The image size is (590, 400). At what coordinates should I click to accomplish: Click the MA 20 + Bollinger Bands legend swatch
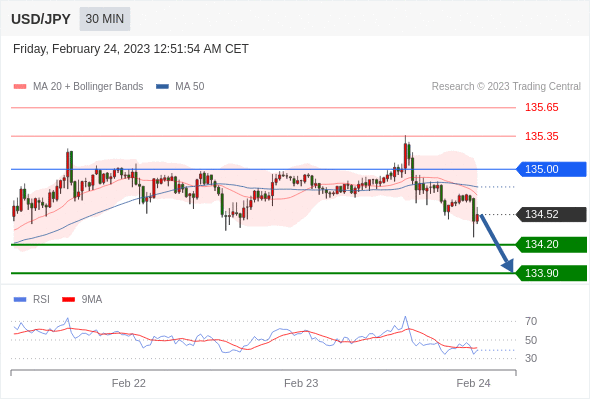point(20,87)
